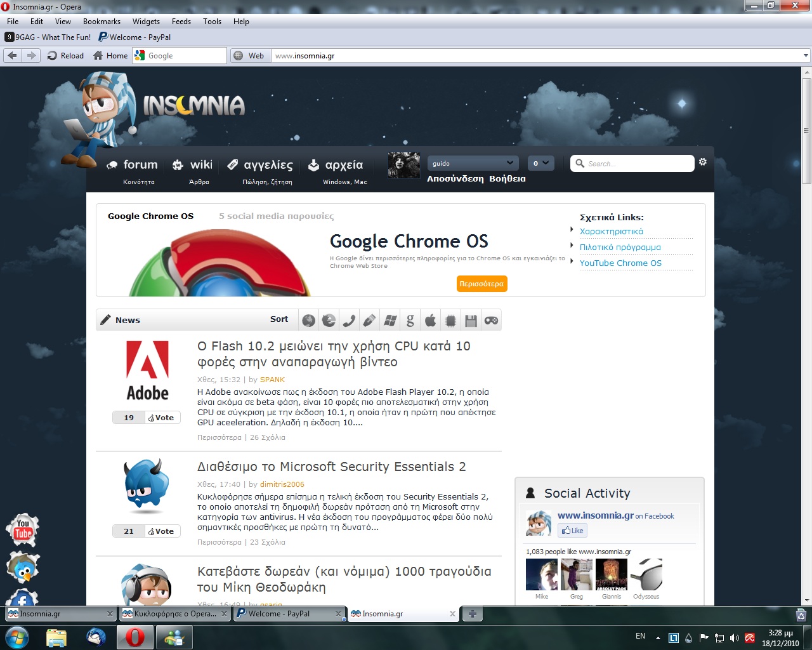Open the Windows Live Messenger taskbar icon
The width and height of the screenshot is (812, 650).
pos(174,637)
